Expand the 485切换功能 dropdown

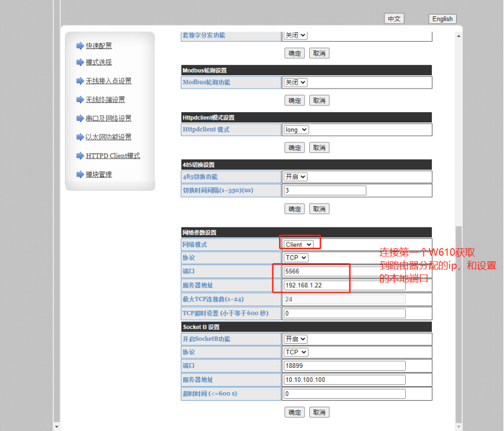tap(295, 177)
